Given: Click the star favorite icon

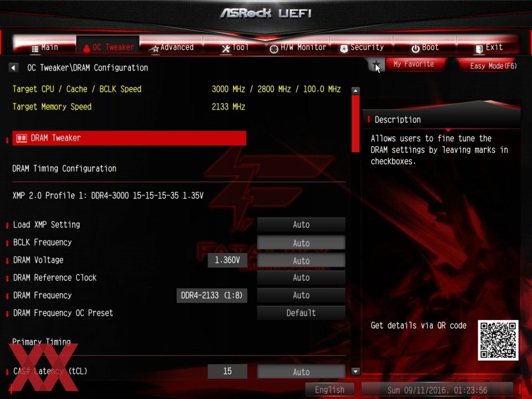Looking at the screenshot, I should 376,65.
